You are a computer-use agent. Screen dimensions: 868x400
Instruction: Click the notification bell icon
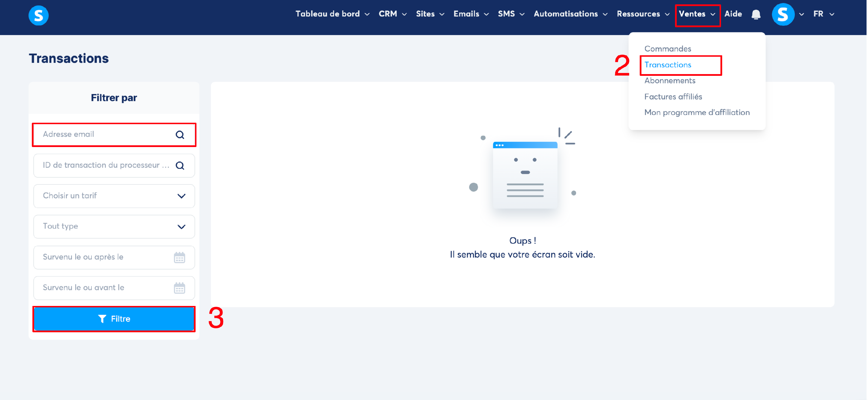pos(756,14)
